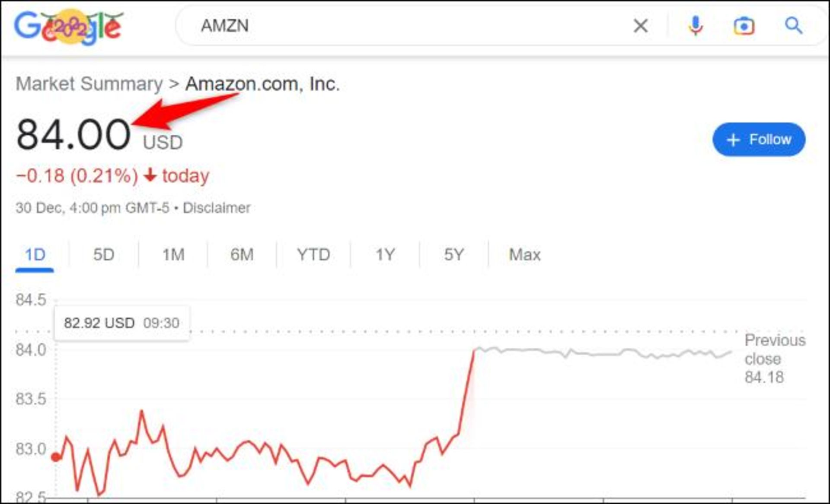Clear the search box with X icon
Image resolution: width=830 pixels, height=504 pixels.
coord(640,26)
